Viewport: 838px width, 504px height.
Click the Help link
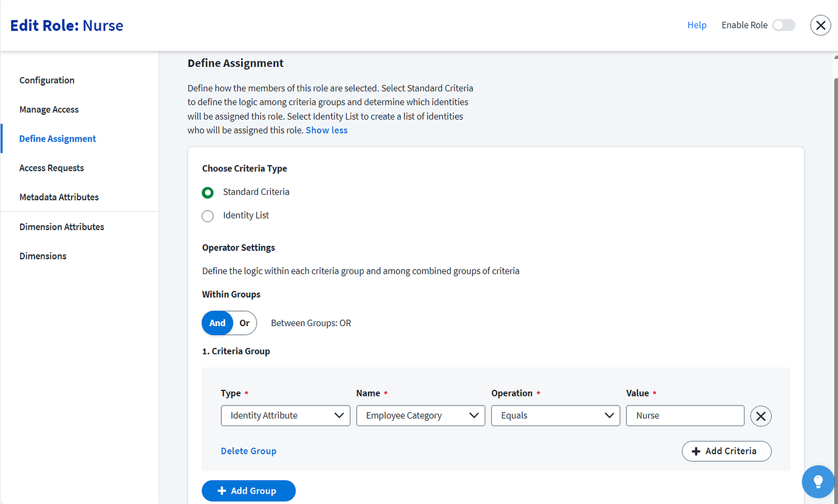pos(697,25)
